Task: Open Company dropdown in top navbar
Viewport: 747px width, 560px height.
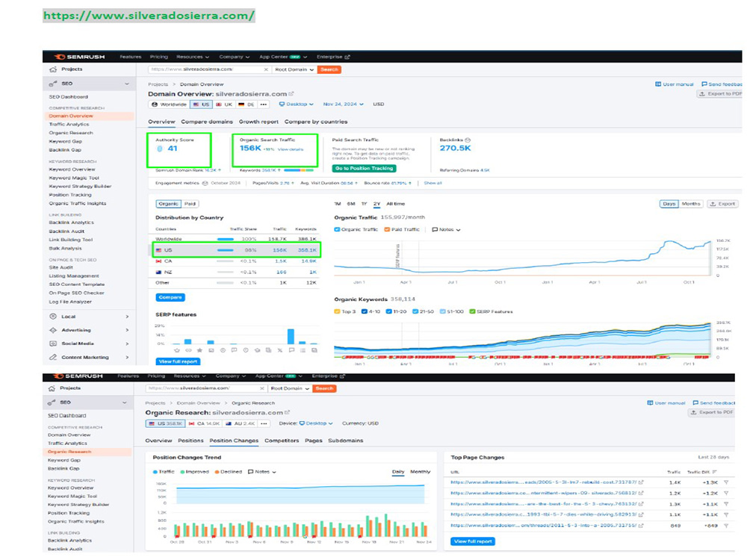Action: coord(235,57)
